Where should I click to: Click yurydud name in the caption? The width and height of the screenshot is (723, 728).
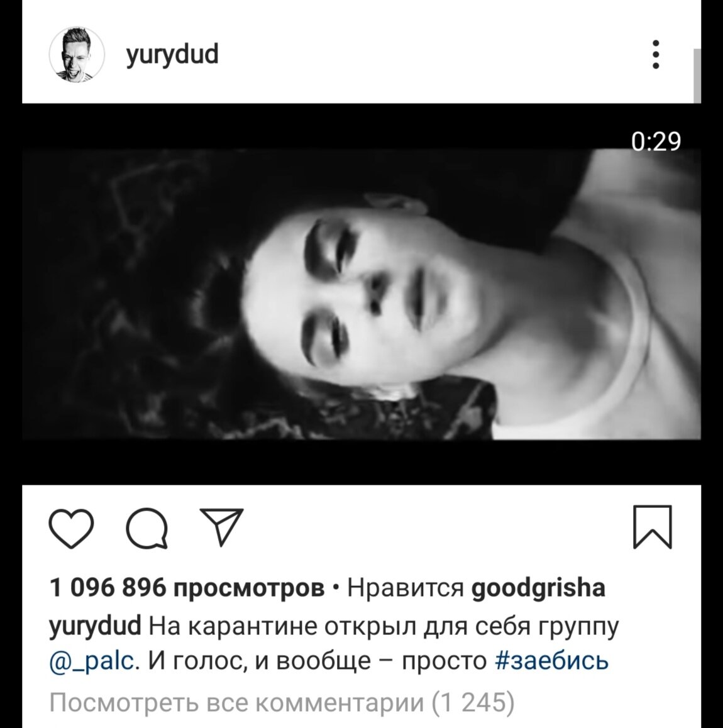click(x=95, y=626)
